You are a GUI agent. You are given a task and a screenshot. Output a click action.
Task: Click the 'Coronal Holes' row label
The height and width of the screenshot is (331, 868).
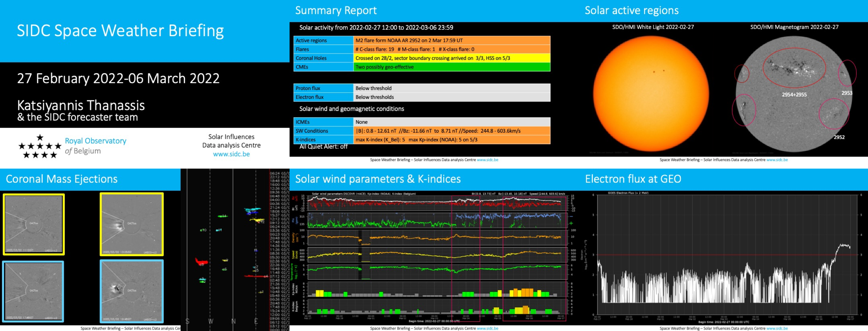coord(323,58)
